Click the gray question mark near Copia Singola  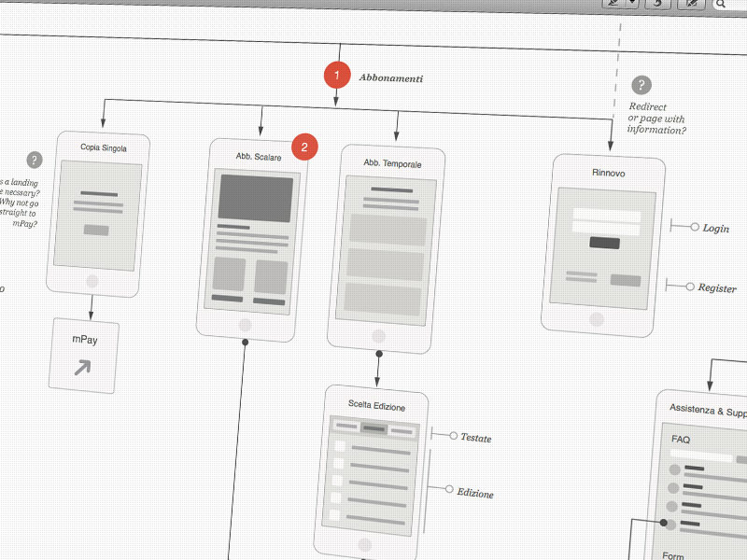tap(35, 160)
